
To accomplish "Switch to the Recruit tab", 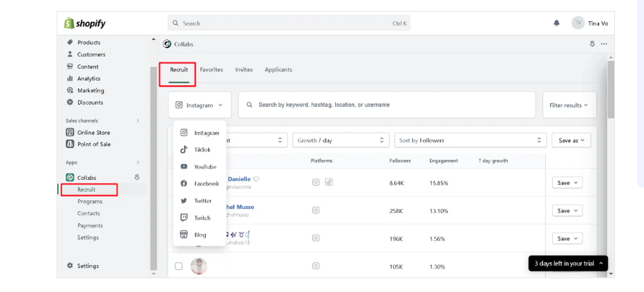I will (179, 70).
